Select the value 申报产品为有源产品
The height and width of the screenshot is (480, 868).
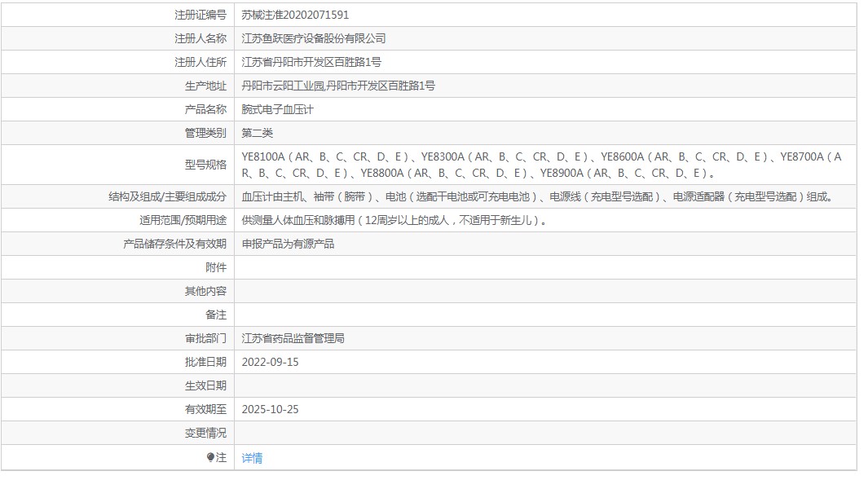[x=288, y=244]
